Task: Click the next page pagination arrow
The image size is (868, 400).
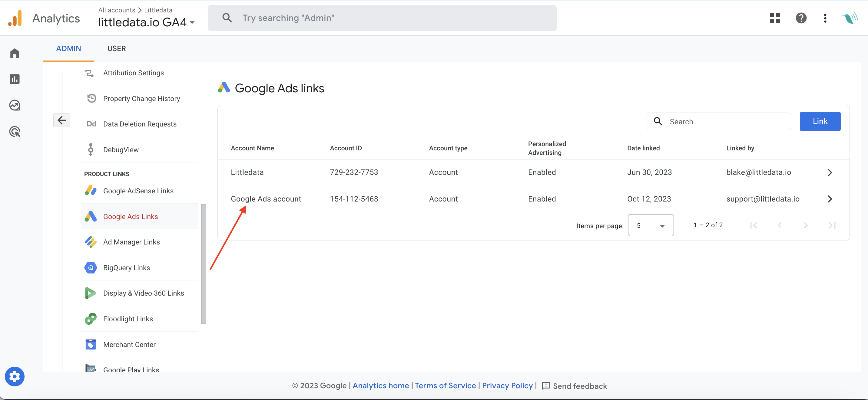Action: coord(805,225)
